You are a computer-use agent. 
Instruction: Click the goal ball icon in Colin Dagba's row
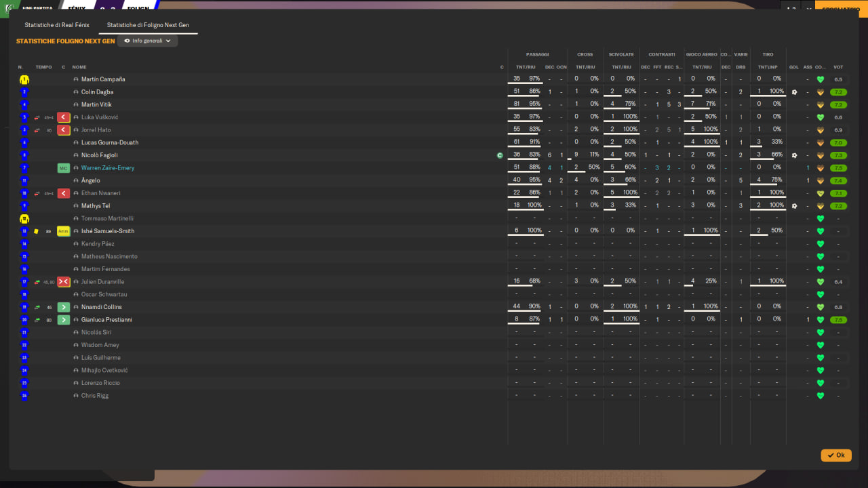click(x=794, y=92)
